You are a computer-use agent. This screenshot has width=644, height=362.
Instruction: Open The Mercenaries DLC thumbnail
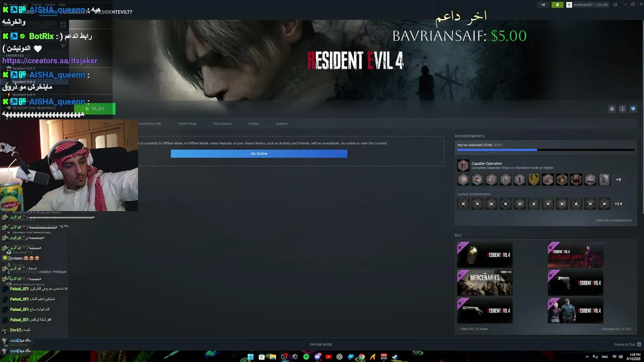click(x=485, y=283)
